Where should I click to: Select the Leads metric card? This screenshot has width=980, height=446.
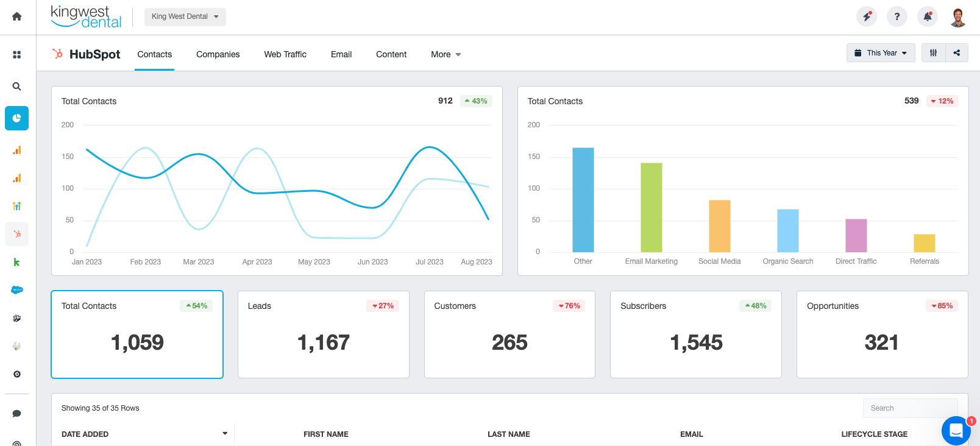click(x=323, y=334)
